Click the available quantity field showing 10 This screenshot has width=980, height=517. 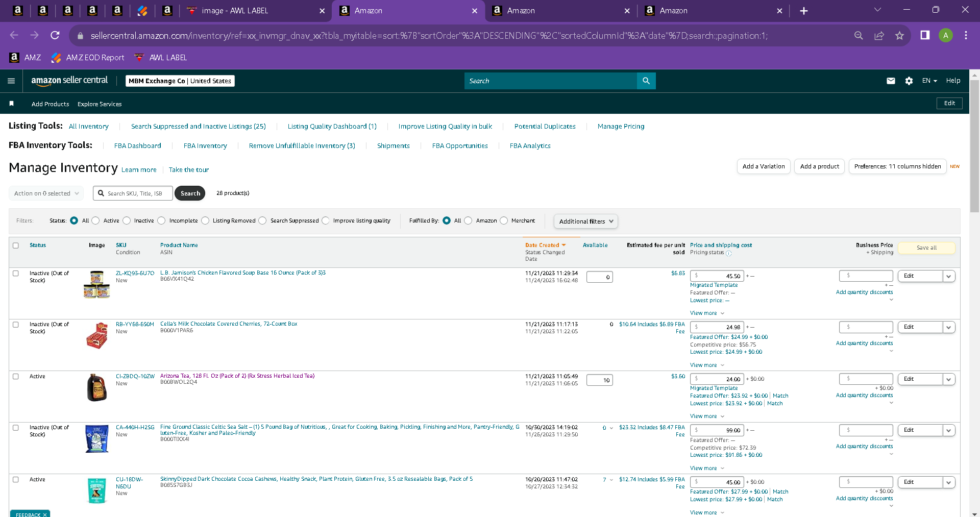click(x=600, y=380)
